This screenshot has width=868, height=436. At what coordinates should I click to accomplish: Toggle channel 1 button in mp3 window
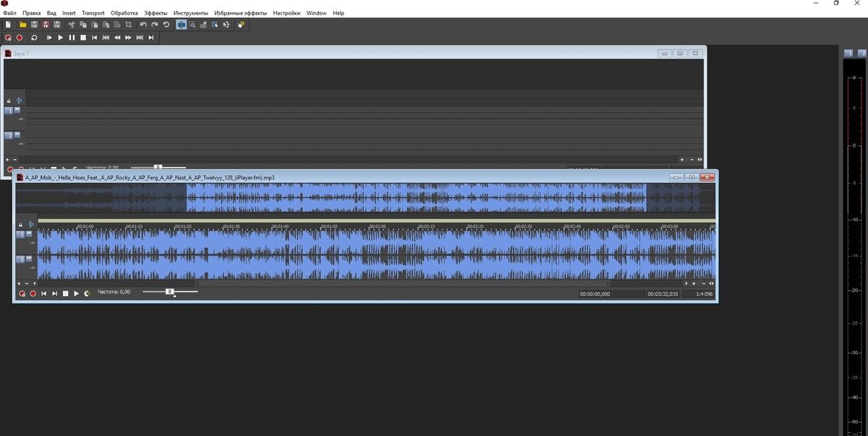20,235
